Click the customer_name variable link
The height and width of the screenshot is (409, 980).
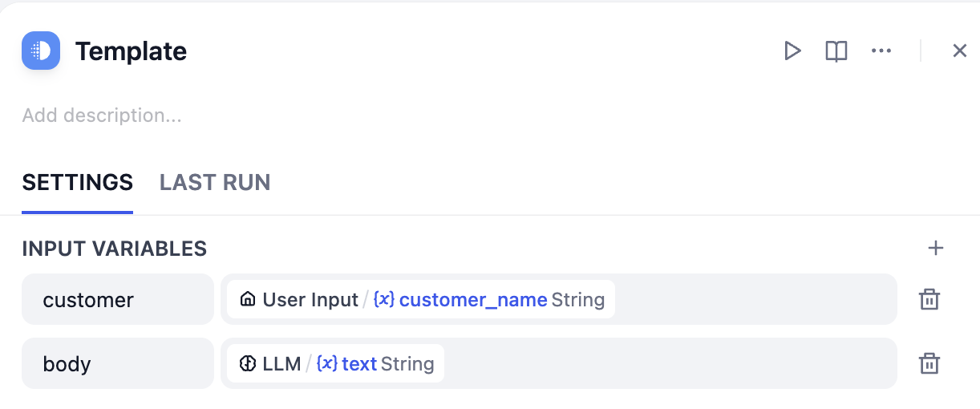pos(473,300)
